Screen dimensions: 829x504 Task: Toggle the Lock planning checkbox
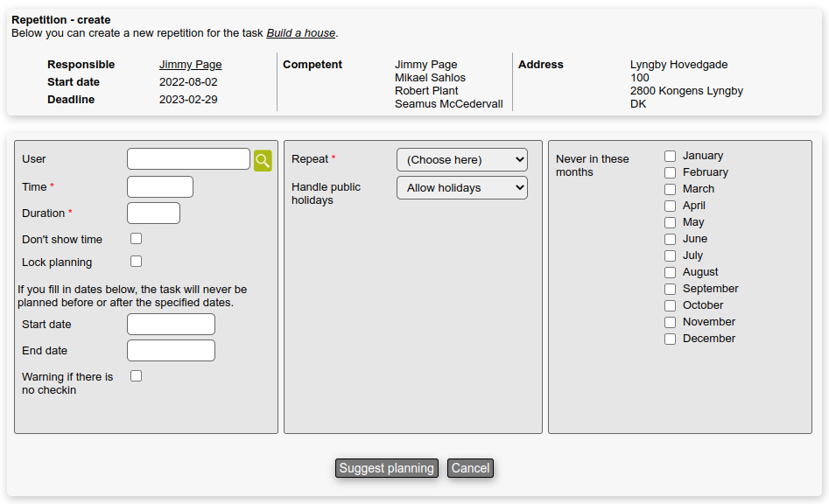[x=136, y=261]
